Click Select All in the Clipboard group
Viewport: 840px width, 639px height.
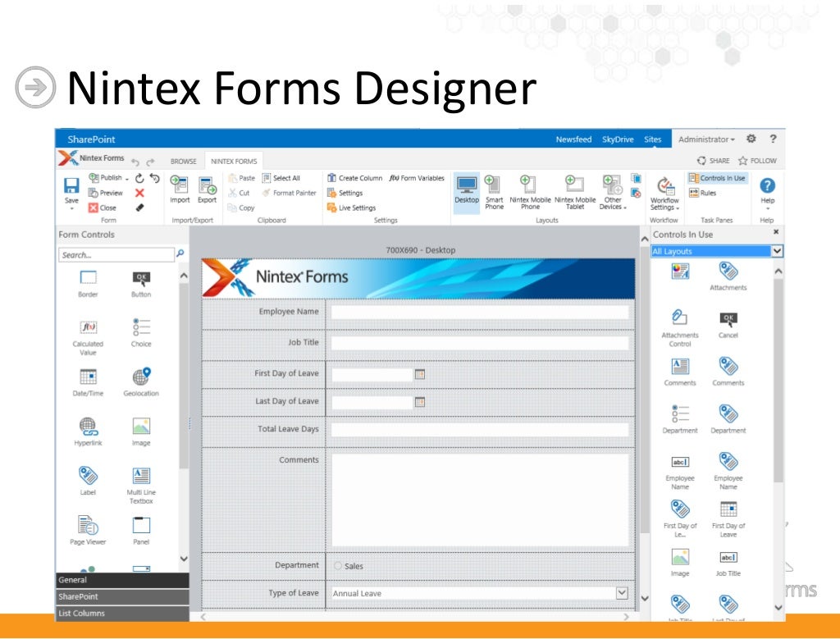281,178
